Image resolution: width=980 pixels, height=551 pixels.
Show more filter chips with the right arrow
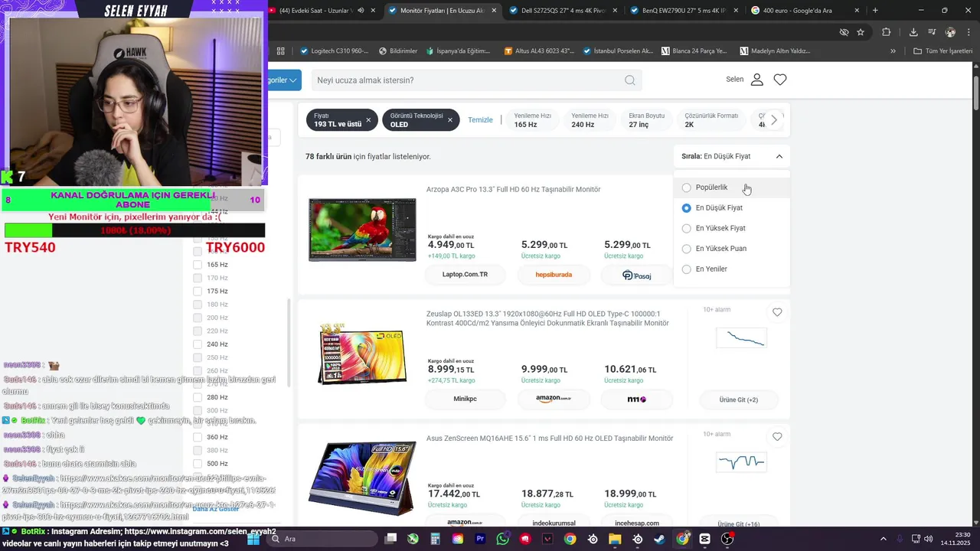(774, 120)
